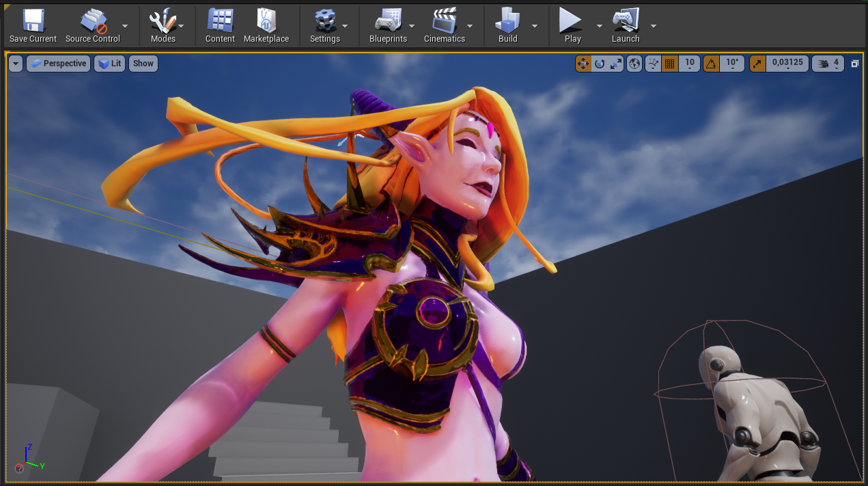
Task: Expand Cinematics dropdown arrow
Action: coord(470,26)
